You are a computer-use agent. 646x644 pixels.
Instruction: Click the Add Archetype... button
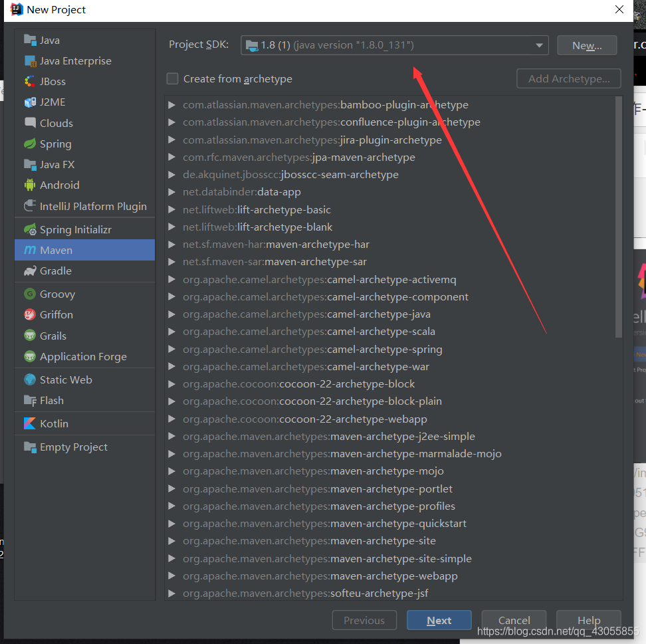click(x=568, y=78)
